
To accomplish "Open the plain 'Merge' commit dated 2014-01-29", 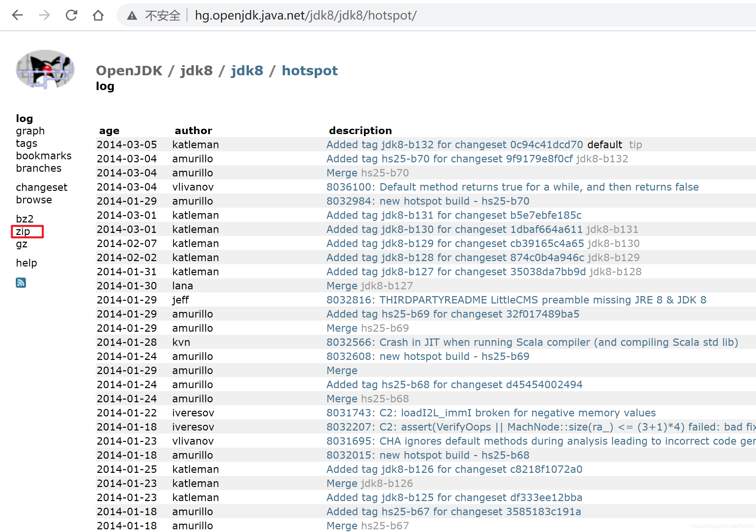I will [x=342, y=370].
